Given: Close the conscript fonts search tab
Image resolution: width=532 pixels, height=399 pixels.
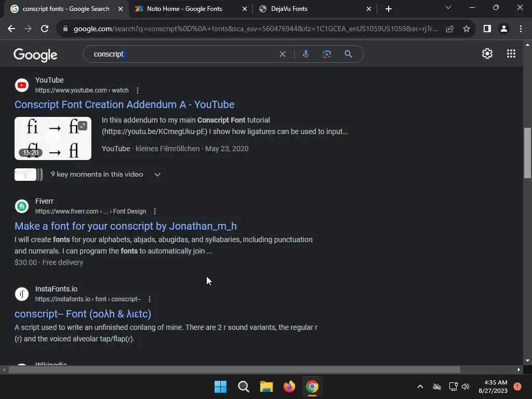Looking at the screenshot, I should (121, 9).
